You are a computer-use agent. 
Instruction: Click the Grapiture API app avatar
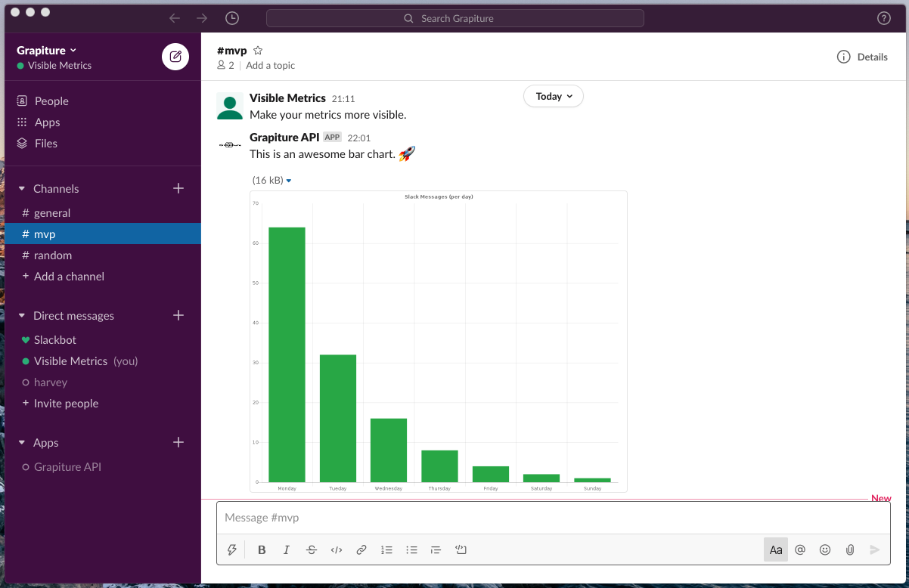(x=230, y=144)
